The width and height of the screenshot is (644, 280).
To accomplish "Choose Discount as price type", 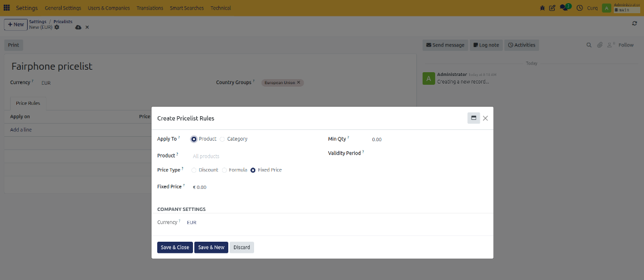I will coord(194,170).
